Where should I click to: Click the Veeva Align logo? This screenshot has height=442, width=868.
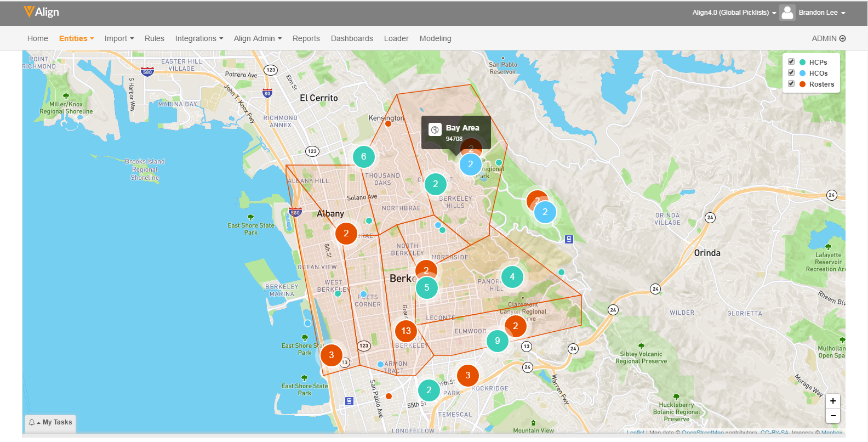click(x=42, y=12)
